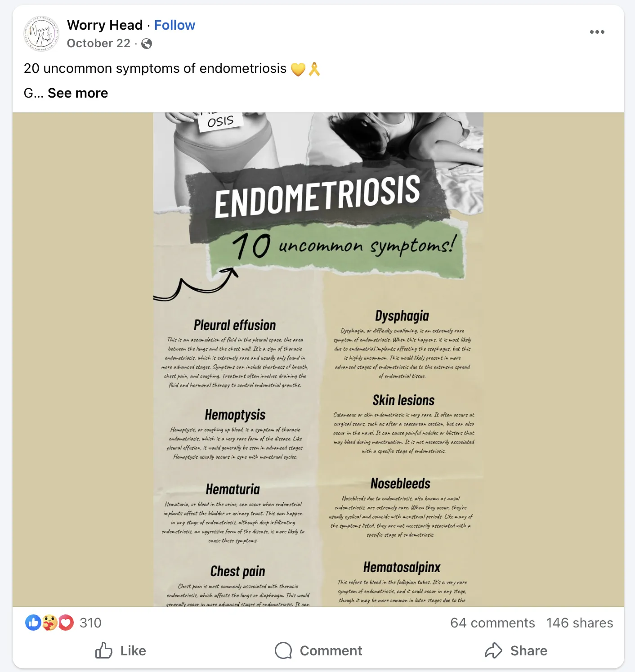Click the love heart reaction icon
Image resolution: width=635 pixels, height=672 pixels.
click(65, 623)
